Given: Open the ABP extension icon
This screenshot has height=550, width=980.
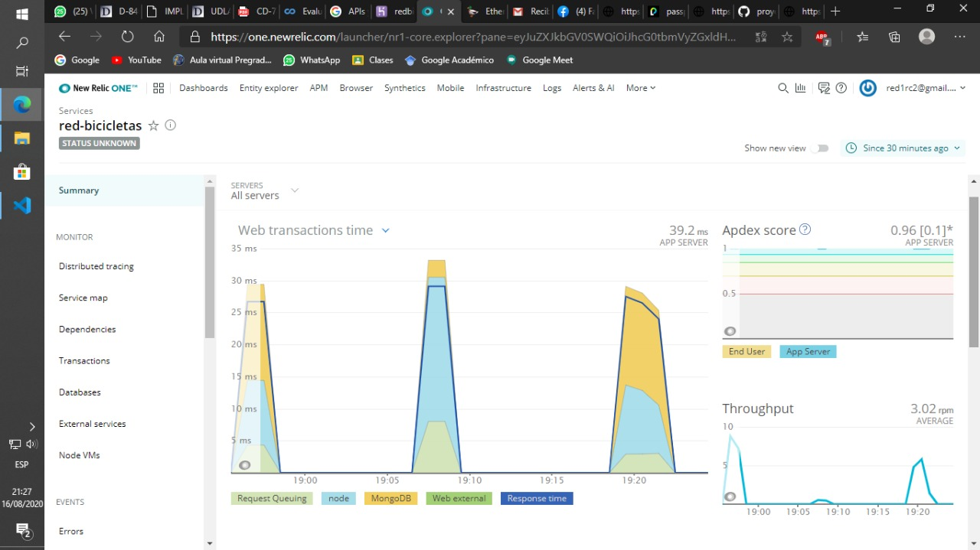Looking at the screenshot, I should [822, 37].
